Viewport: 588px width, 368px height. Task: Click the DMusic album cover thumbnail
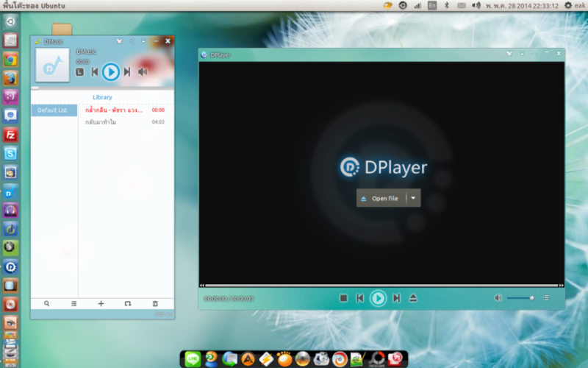pos(52,65)
